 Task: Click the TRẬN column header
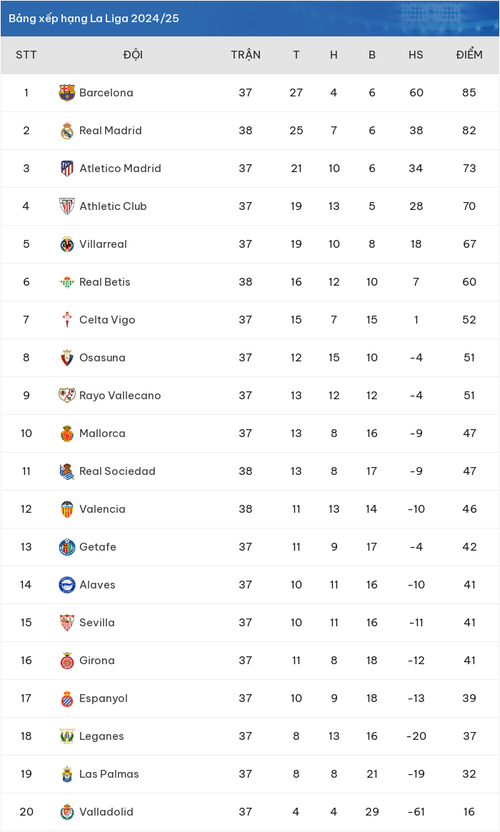tap(246, 55)
